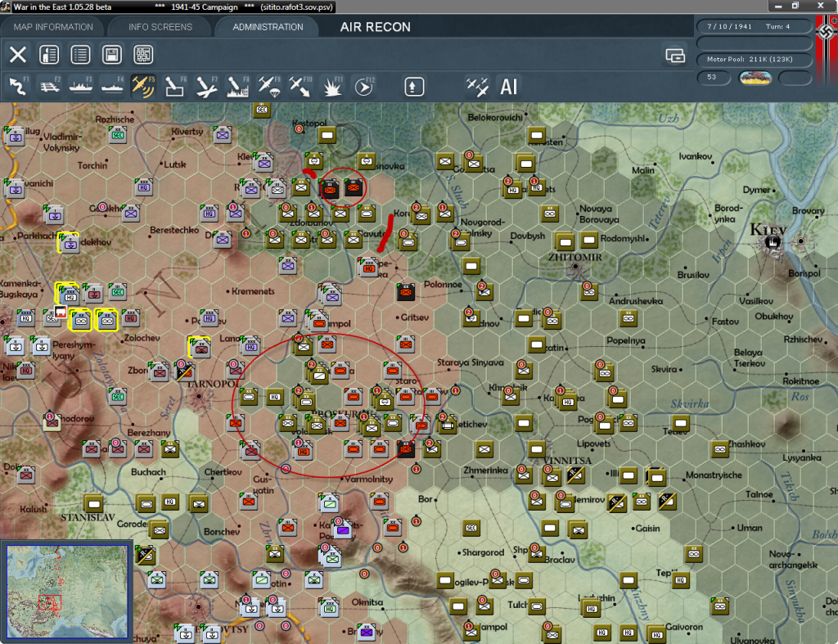Select the F3 naval transport ship icon
This screenshot has height=644, width=838.
pos(81,86)
